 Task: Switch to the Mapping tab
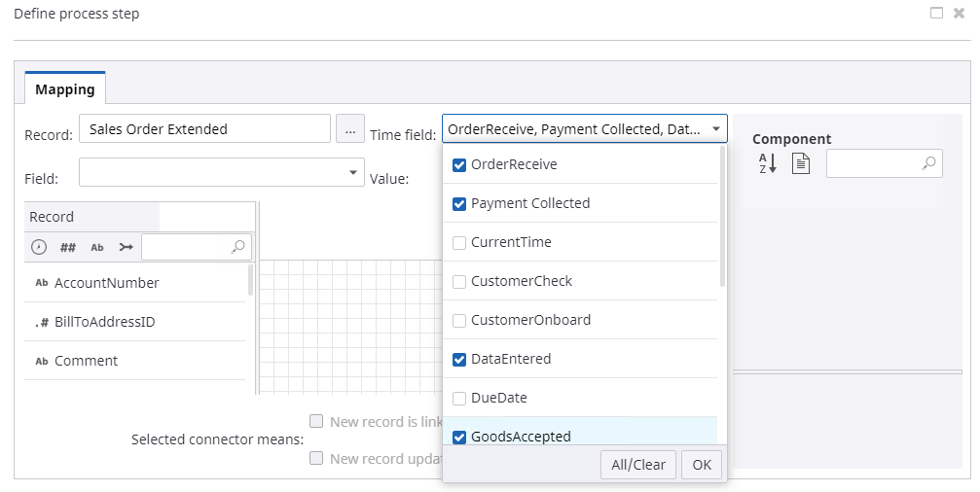[65, 89]
